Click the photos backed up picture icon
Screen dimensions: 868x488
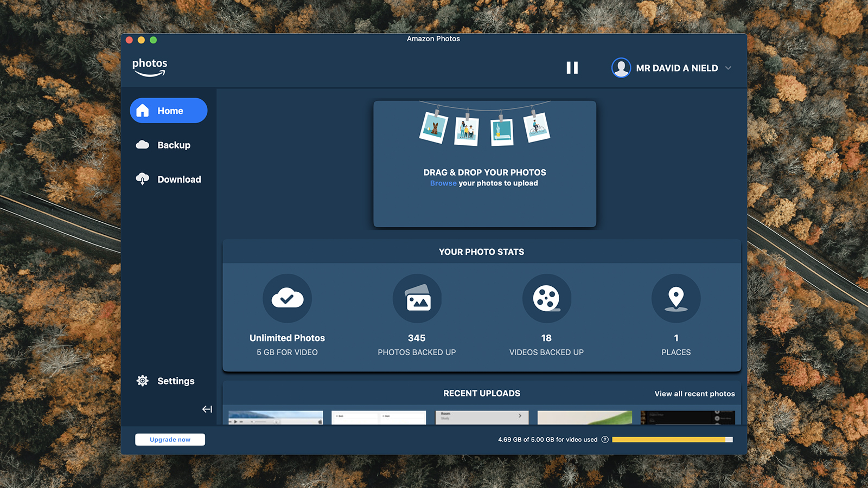pyautogui.click(x=417, y=298)
